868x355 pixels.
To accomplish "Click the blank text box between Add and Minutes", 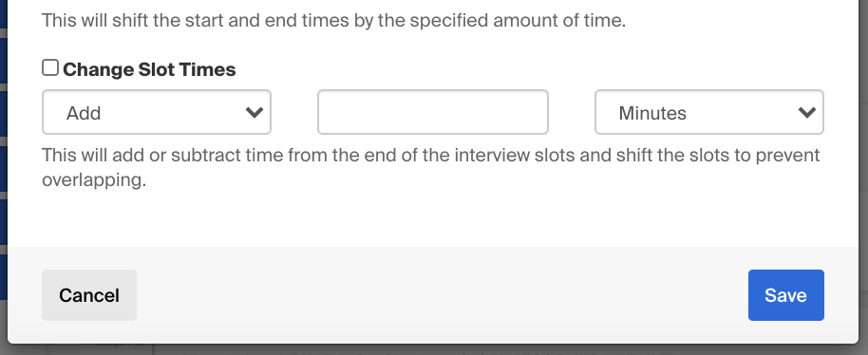I will point(433,112).
